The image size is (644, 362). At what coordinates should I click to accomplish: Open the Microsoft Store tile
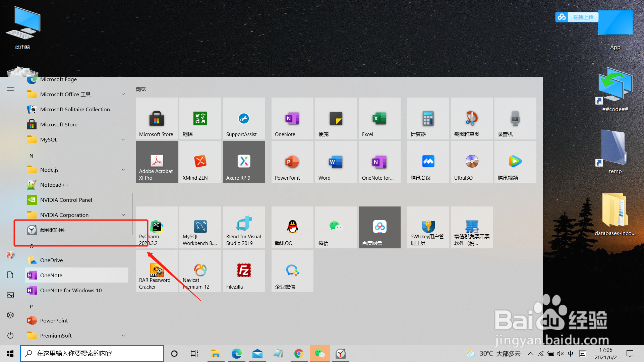tap(157, 118)
